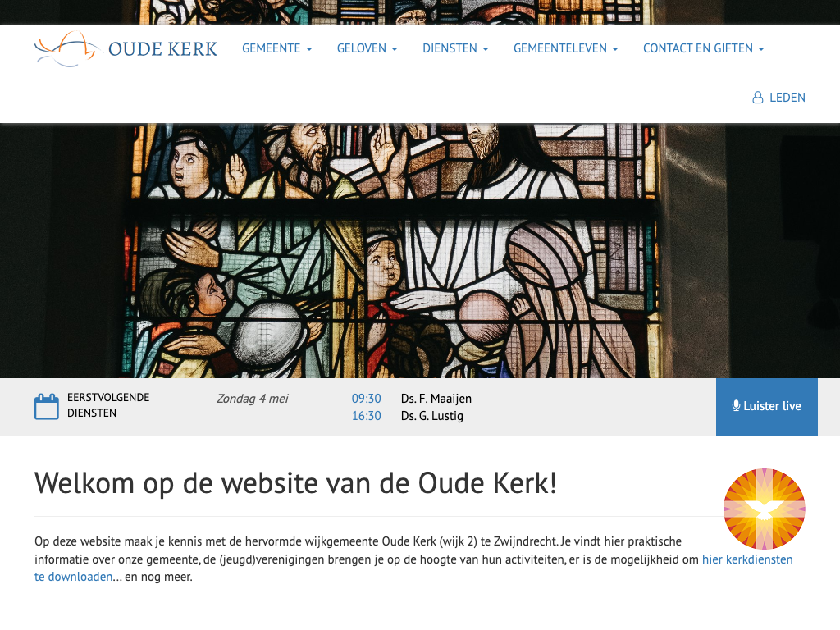Follow the hier kerkdiensten te downloaden link
840x630 pixels.
(413, 568)
